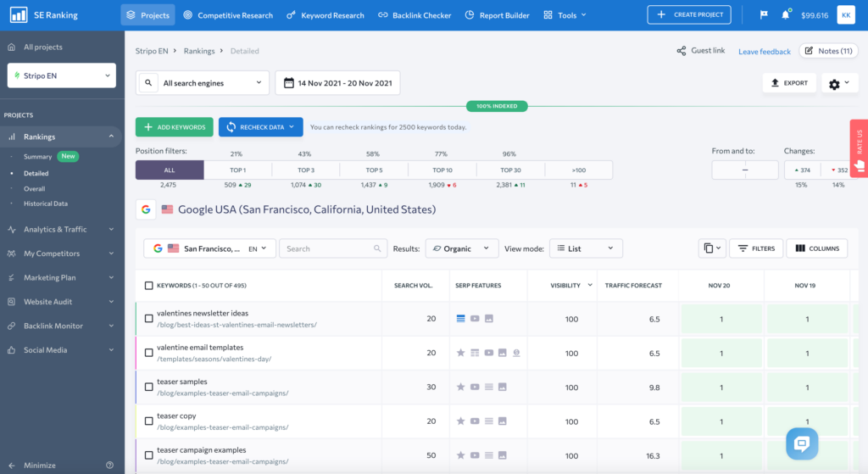Open the flag icon in top bar
This screenshot has width=868, height=474.
pyautogui.click(x=764, y=15)
